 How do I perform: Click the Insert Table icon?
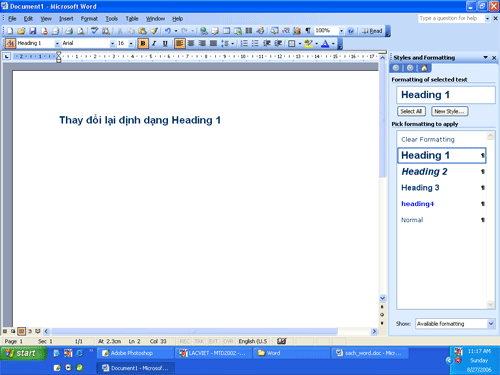(226, 31)
